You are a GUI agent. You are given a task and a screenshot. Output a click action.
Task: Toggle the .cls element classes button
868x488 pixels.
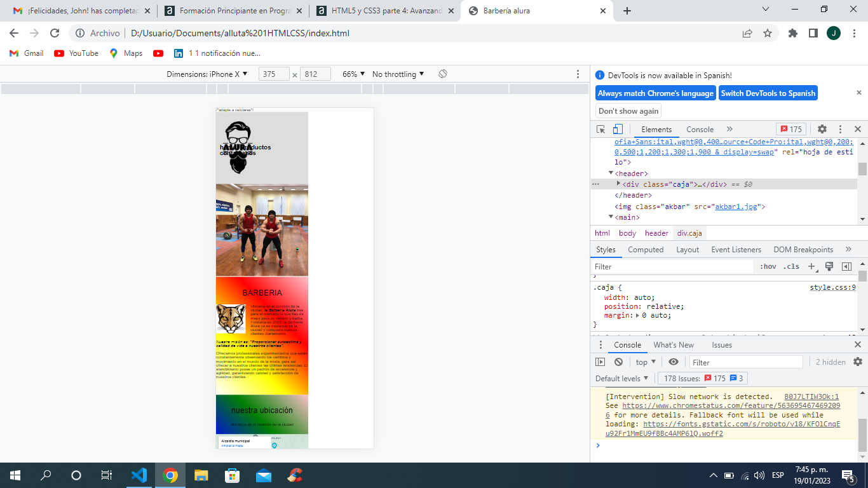791,267
